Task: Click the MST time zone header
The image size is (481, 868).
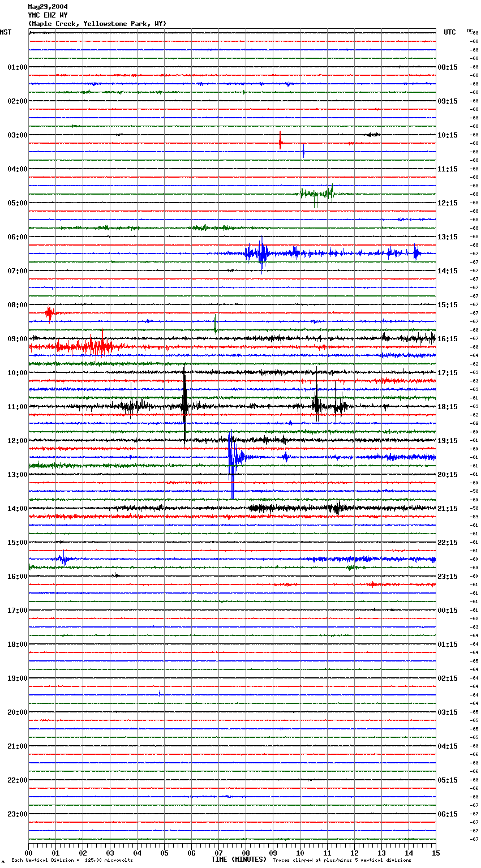Action: click(x=6, y=32)
